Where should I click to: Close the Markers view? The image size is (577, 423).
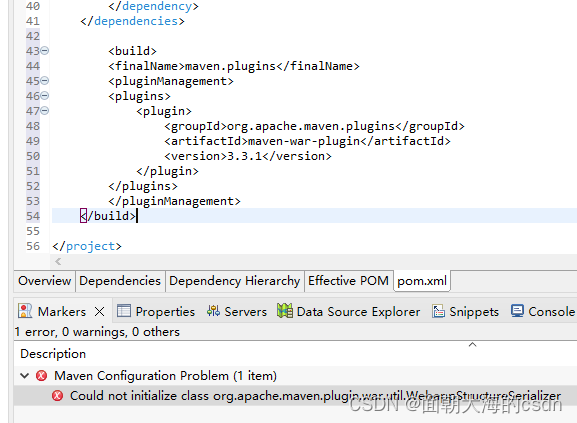click(x=99, y=312)
